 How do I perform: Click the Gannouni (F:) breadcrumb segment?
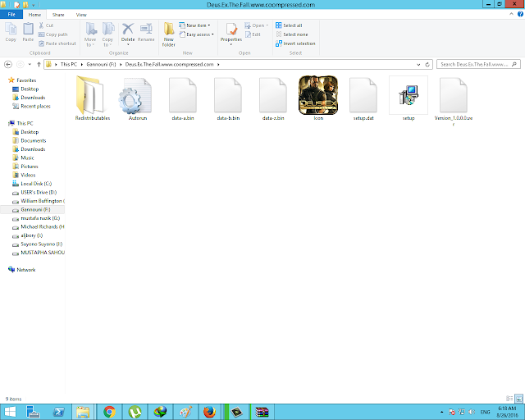[101, 64]
